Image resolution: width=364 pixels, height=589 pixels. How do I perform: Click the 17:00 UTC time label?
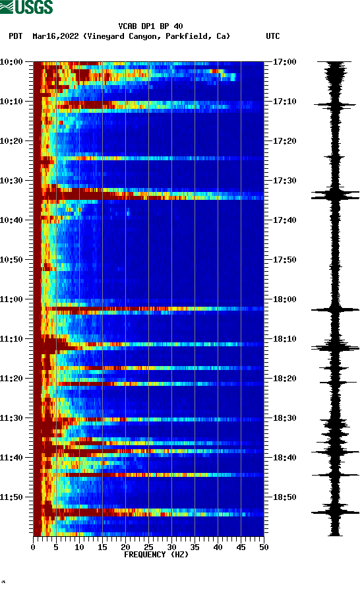pos(284,61)
